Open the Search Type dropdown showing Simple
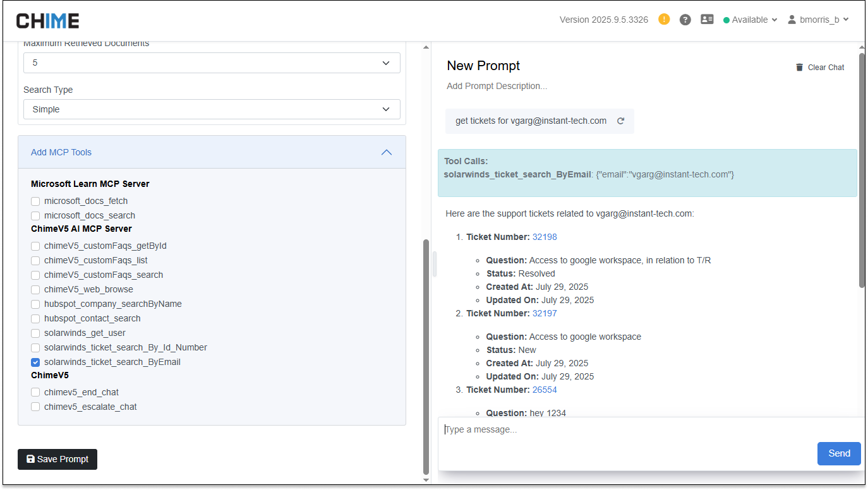 point(212,109)
